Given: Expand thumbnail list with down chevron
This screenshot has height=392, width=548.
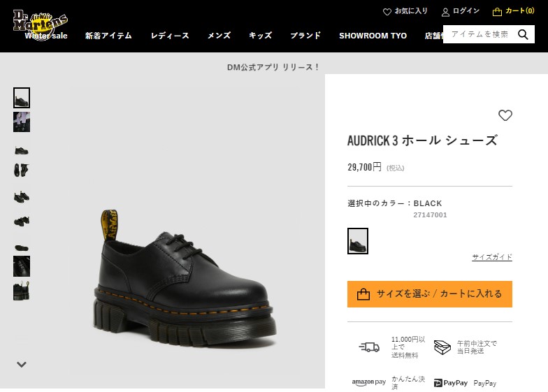Looking at the screenshot, I should coord(22,365).
